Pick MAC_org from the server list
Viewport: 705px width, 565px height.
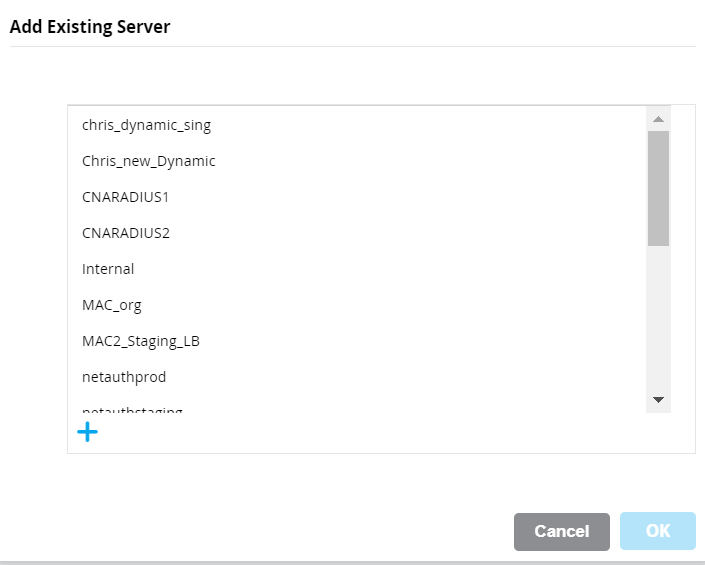click(x=112, y=305)
